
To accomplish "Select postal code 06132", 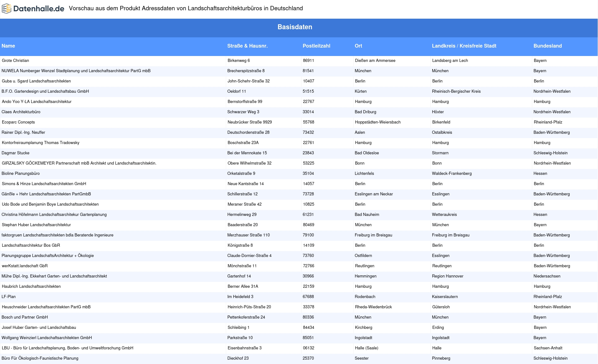I will tap(309, 348).
